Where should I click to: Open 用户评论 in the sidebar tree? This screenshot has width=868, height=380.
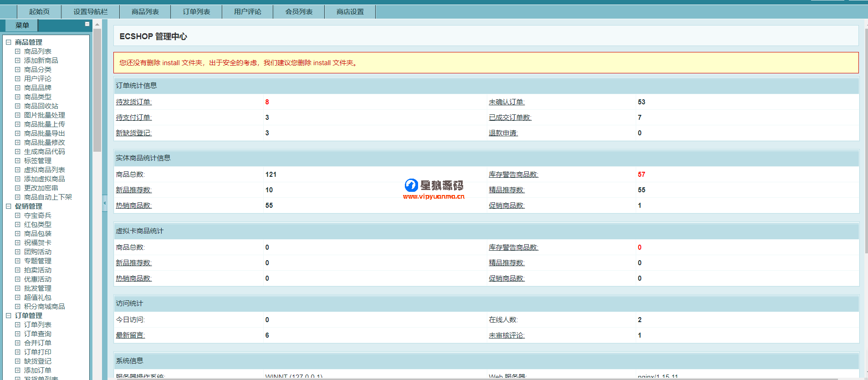[38, 78]
